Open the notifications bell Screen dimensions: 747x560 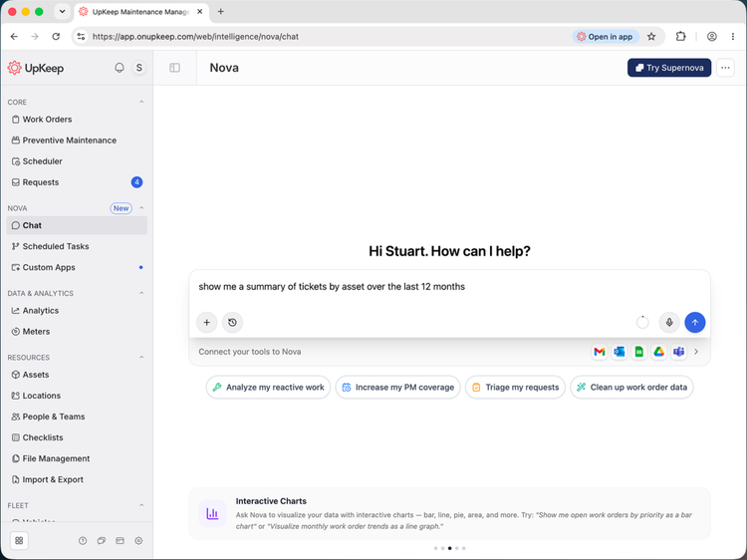point(120,68)
